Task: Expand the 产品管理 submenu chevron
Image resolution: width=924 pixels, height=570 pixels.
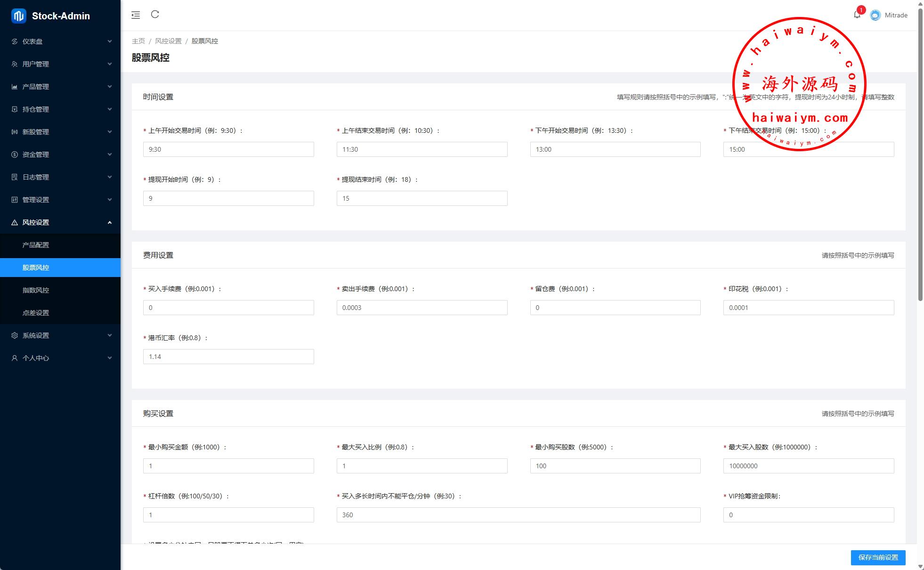Action: point(110,87)
